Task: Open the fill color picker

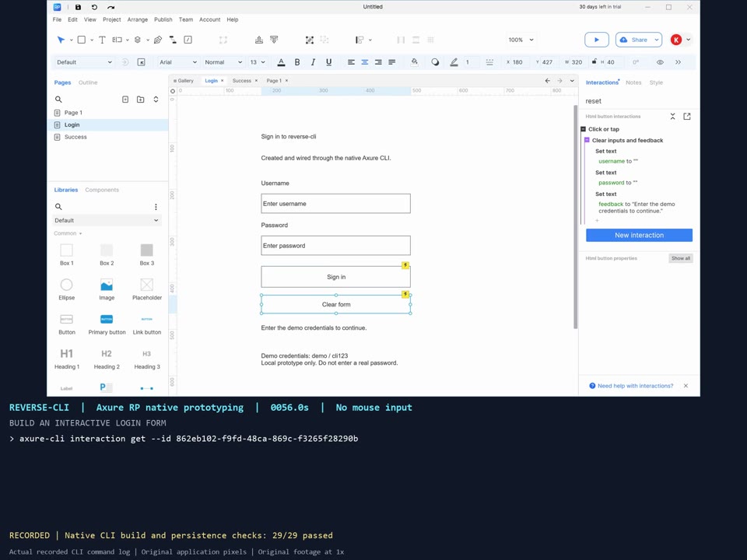Action: (414, 62)
